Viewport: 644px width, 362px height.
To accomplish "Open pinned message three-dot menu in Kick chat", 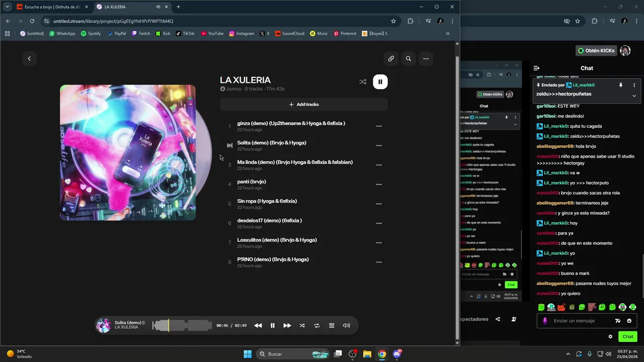I will click(634, 85).
